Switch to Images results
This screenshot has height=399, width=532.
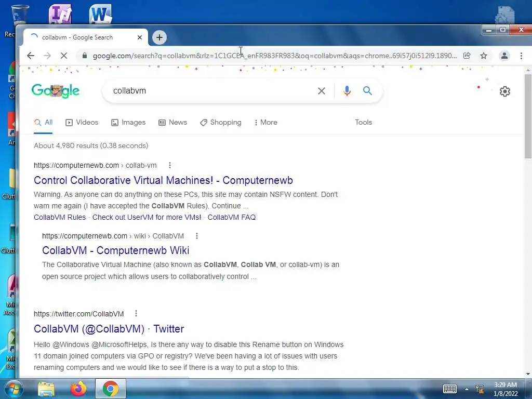click(x=128, y=123)
